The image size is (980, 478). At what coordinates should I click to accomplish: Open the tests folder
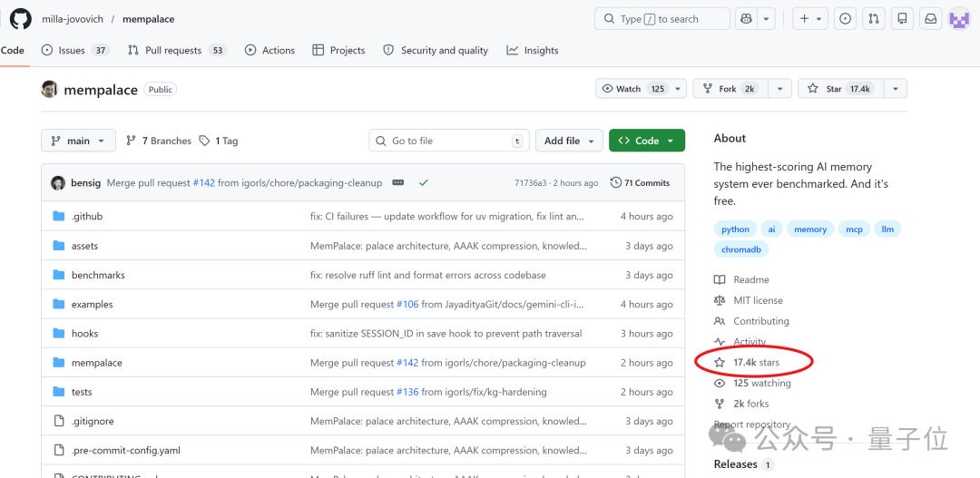82,392
